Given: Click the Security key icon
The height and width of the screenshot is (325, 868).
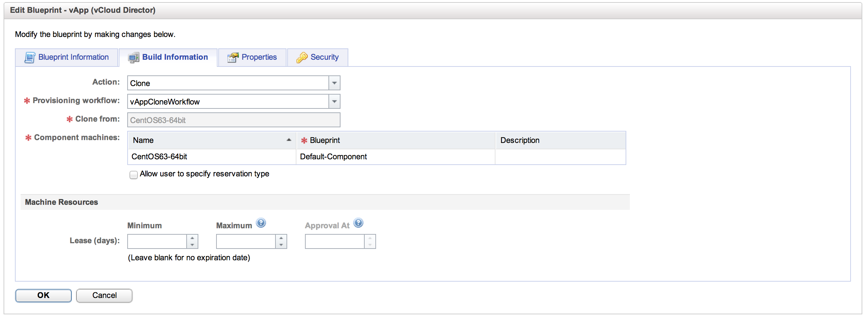Looking at the screenshot, I should [x=302, y=57].
